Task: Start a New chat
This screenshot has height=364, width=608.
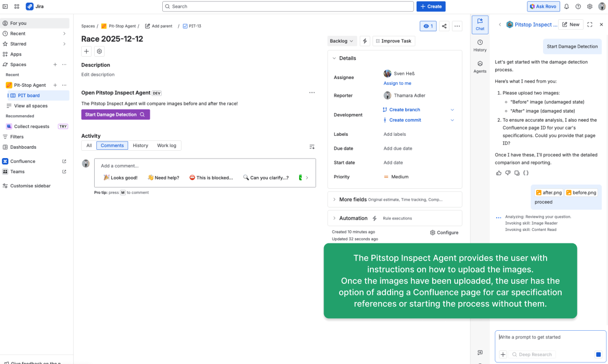Action: pyautogui.click(x=571, y=24)
